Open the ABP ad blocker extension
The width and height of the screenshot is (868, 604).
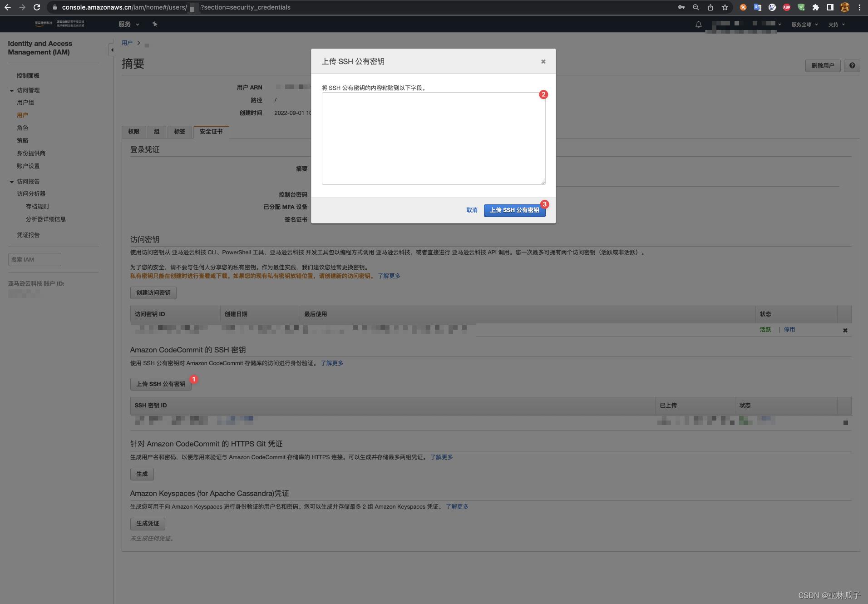coord(787,7)
